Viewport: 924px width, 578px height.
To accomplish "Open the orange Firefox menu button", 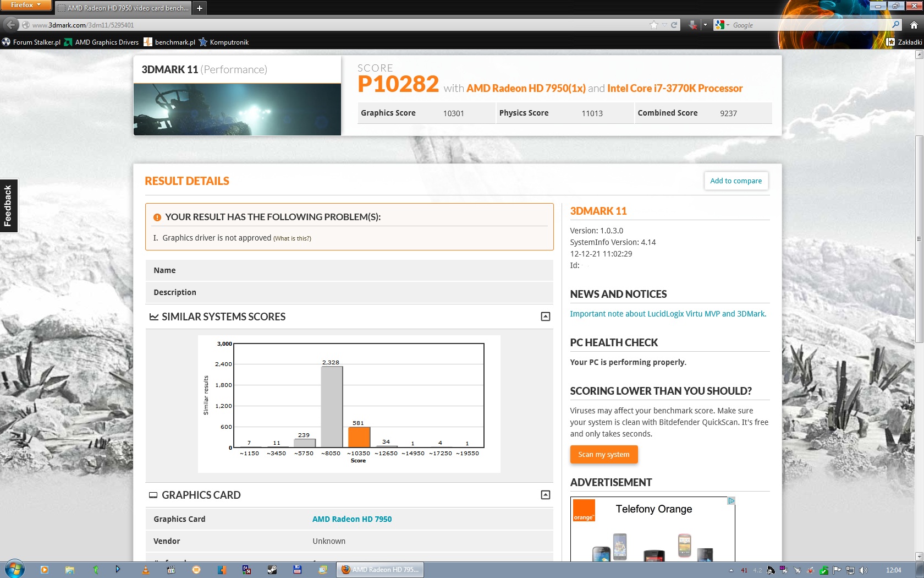I will [x=26, y=5].
